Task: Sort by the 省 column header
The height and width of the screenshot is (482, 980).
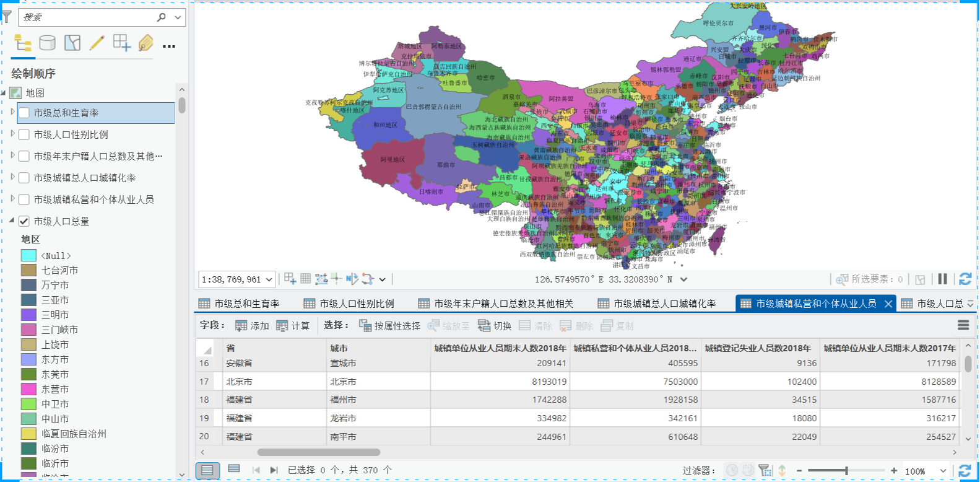Action: (x=274, y=348)
